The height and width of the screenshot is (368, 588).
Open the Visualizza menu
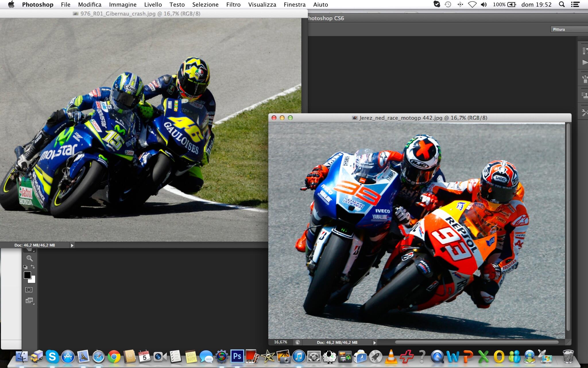[262, 5]
